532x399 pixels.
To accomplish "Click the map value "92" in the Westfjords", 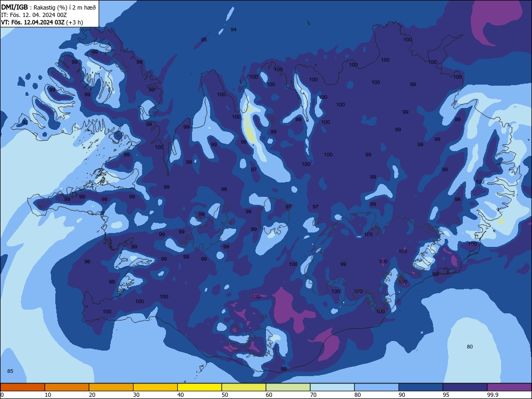I will pyautogui.click(x=25, y=122).
